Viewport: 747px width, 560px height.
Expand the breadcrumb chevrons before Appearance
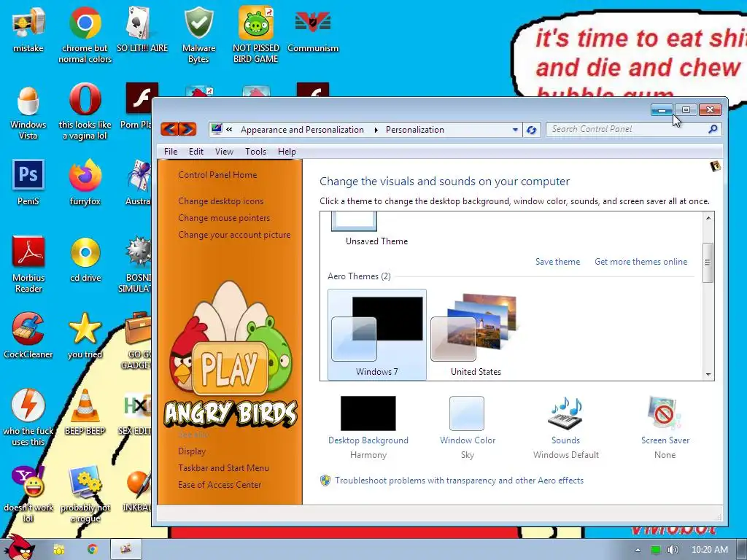(229, 130)
